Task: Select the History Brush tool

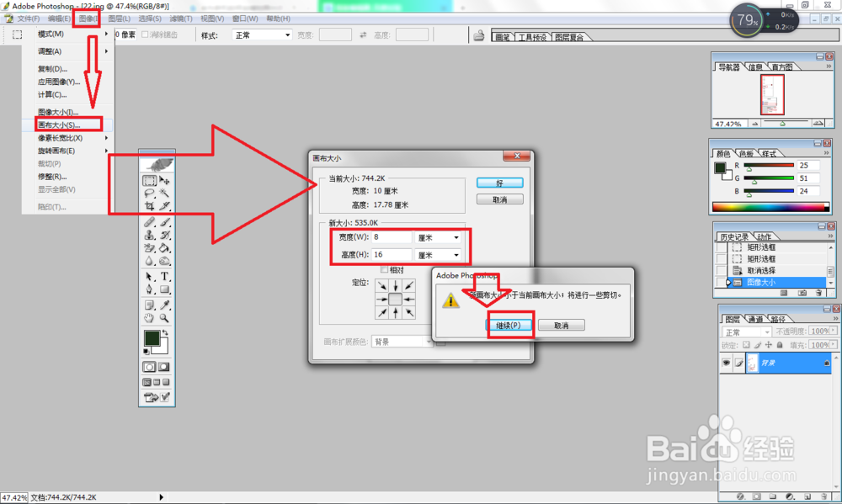Action: pyautogui.click(x=164, y=235)
